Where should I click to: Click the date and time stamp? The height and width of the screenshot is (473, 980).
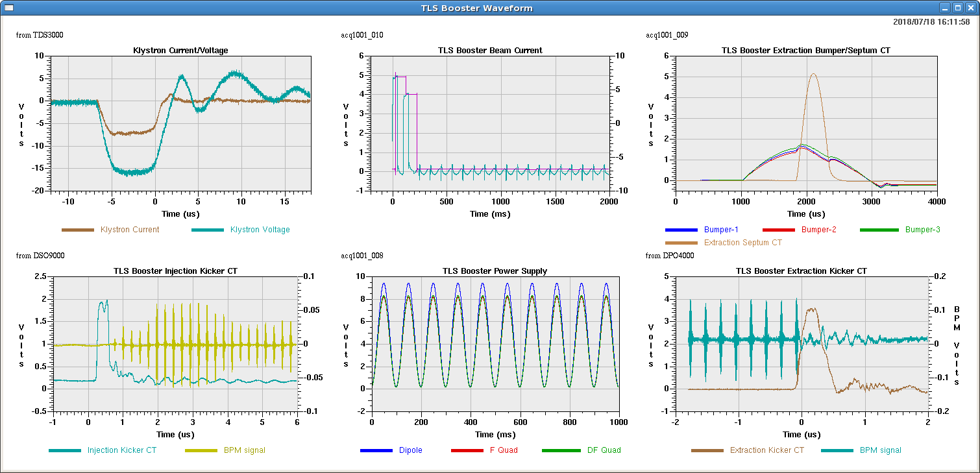(931, 21)
